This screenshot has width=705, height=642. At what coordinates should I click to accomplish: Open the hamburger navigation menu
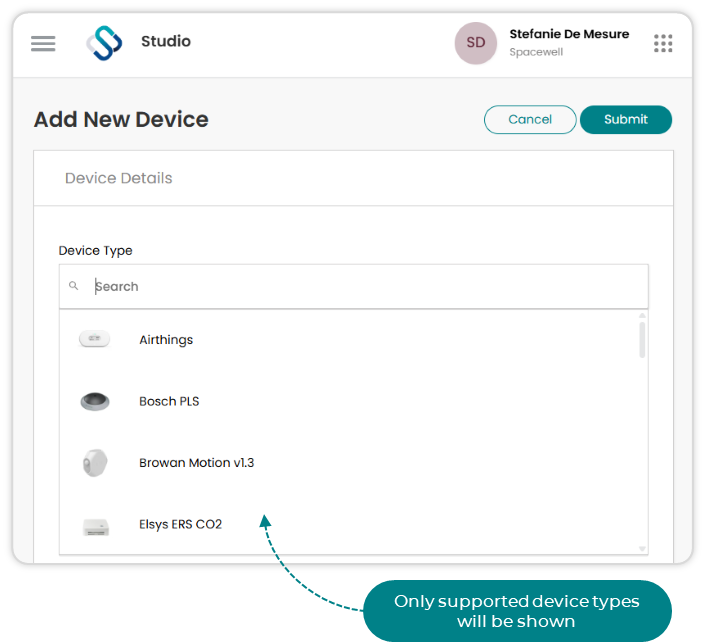coord(43,44)
